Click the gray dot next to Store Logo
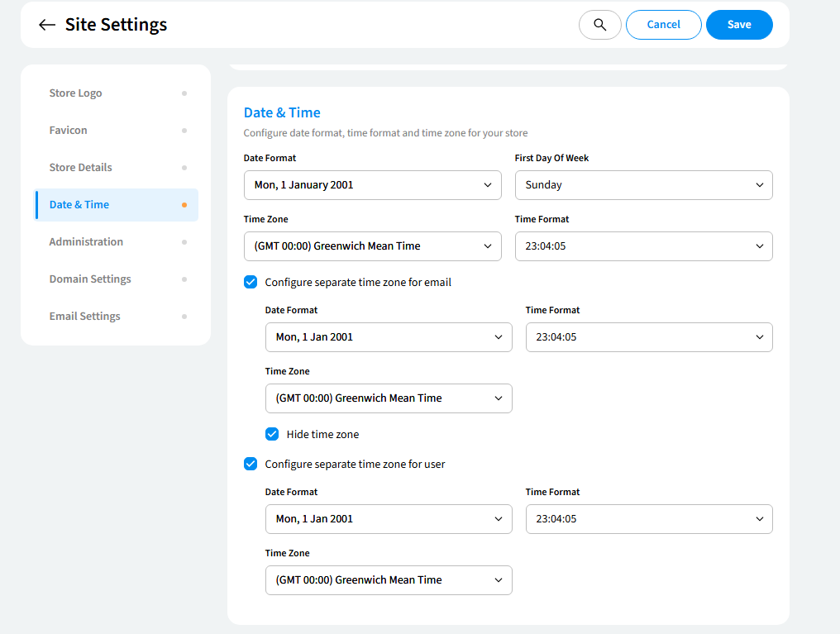Image resolution: width=840 pixels, height=634 pixels. [184, 93]
